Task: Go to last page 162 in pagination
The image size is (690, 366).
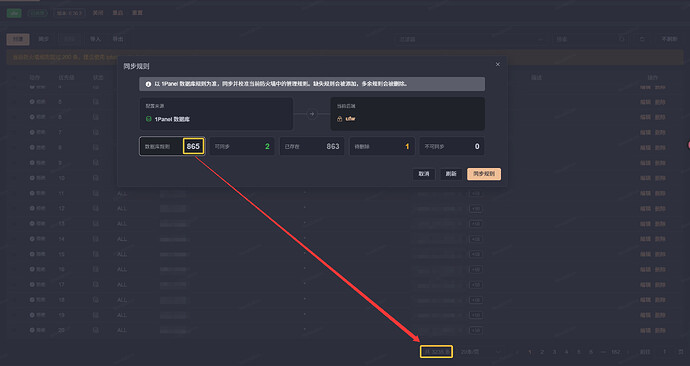Action: click(x=616, y=352)
